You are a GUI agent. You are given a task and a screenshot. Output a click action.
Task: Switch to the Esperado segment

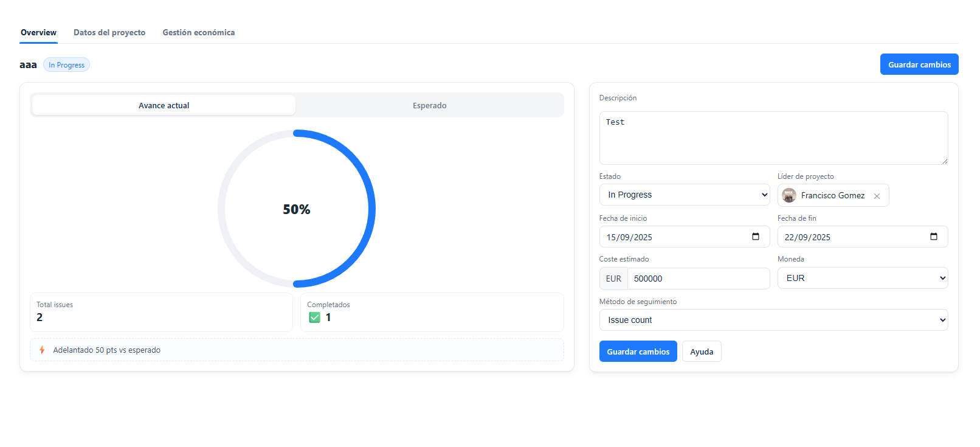point(429,105)
